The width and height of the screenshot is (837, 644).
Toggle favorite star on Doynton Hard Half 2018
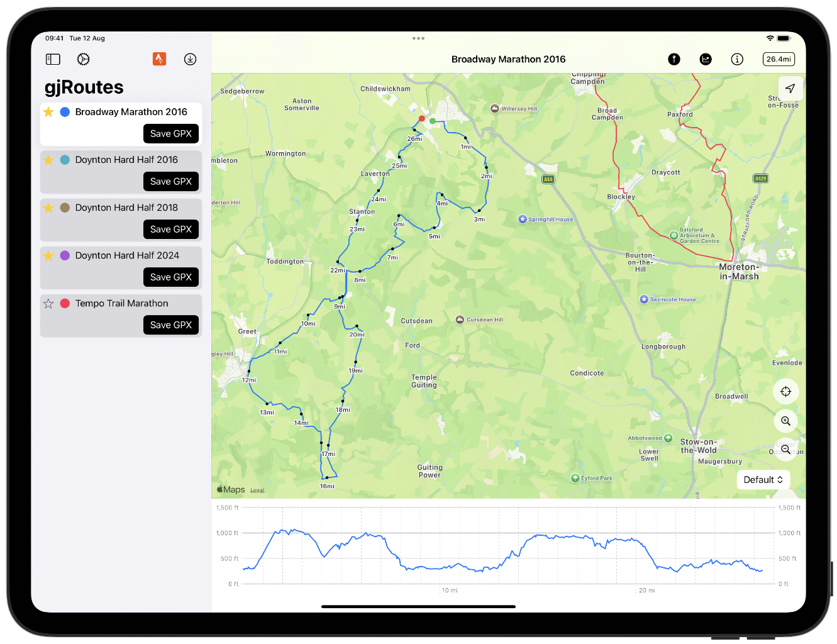click(48, 208)
